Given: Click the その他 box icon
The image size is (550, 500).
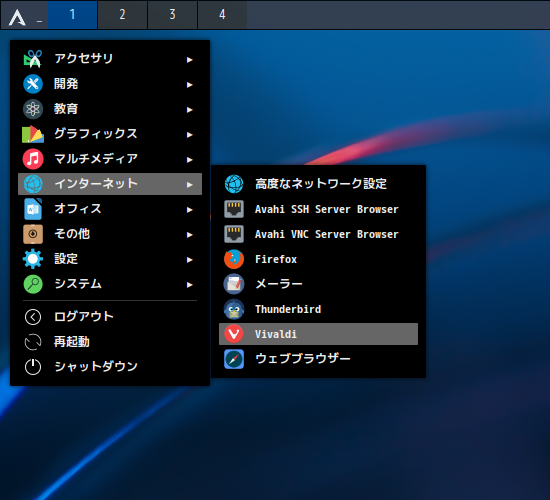Looking at the screenshot, I should (x=33, y=234).
